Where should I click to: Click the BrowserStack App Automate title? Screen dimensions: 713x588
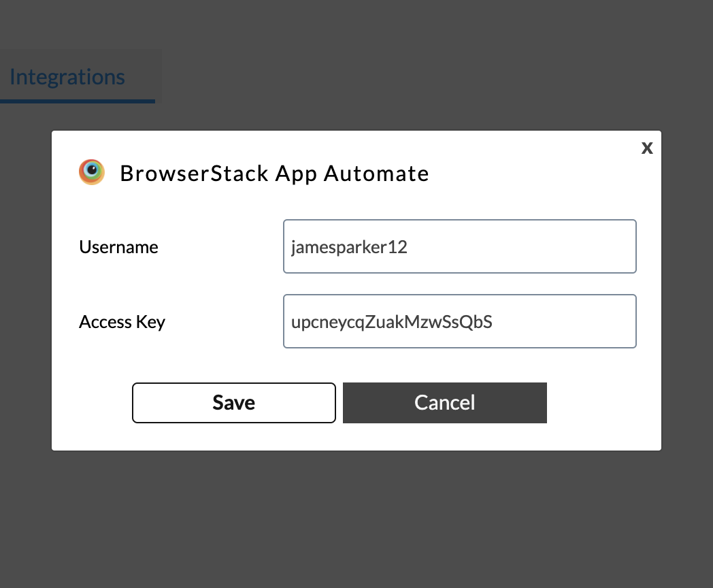[x=274, y=174]
